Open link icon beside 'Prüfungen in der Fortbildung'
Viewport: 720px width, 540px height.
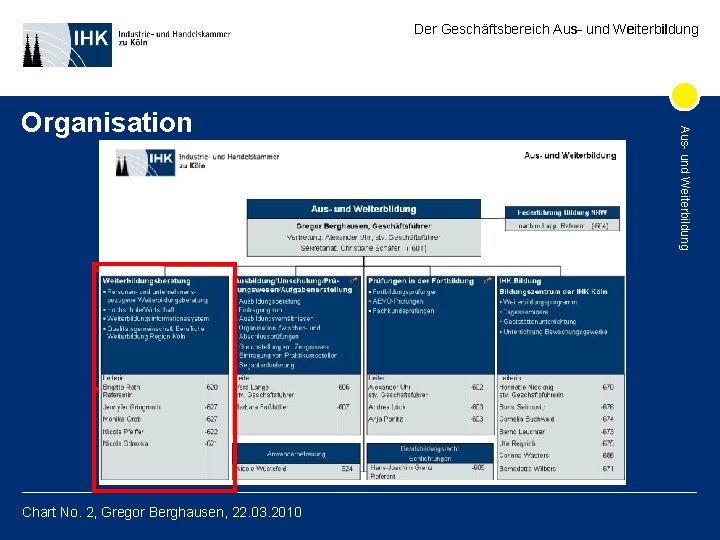coord(487,280)
